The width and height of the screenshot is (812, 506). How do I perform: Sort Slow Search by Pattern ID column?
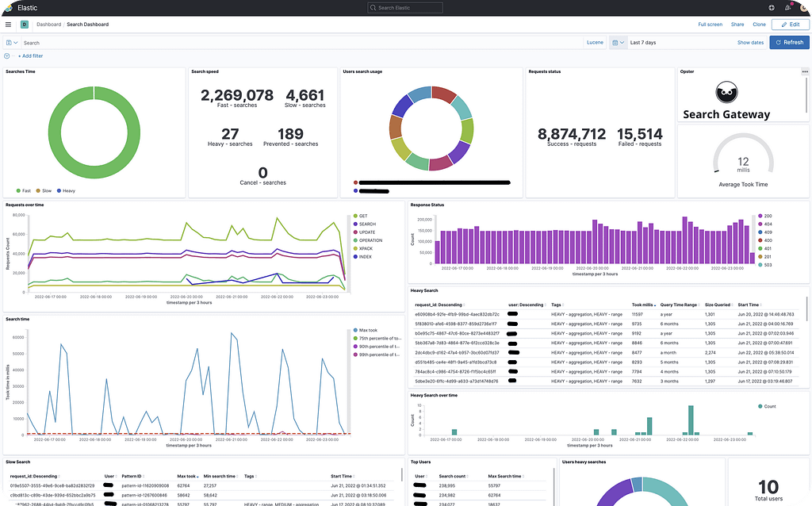pos(132,476)
